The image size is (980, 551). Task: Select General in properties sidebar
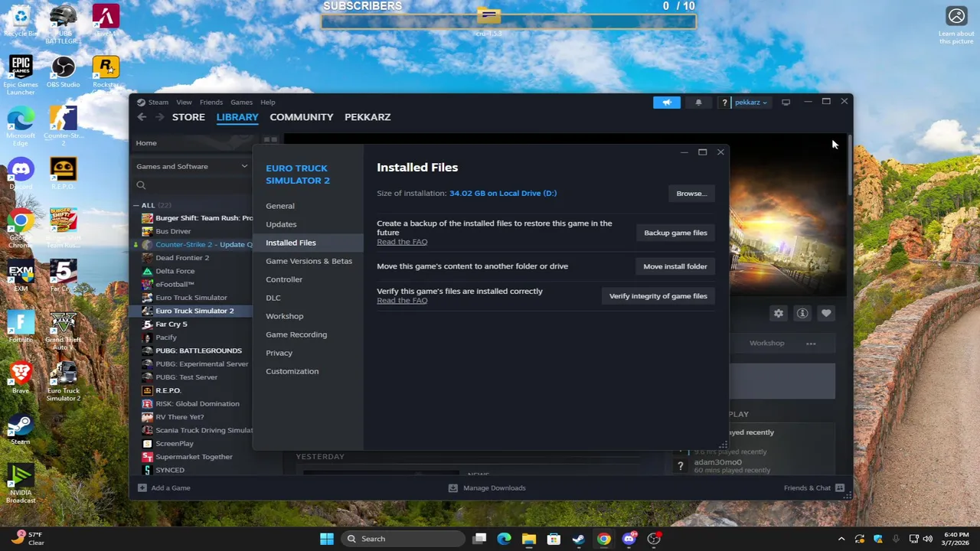[280, 206]
